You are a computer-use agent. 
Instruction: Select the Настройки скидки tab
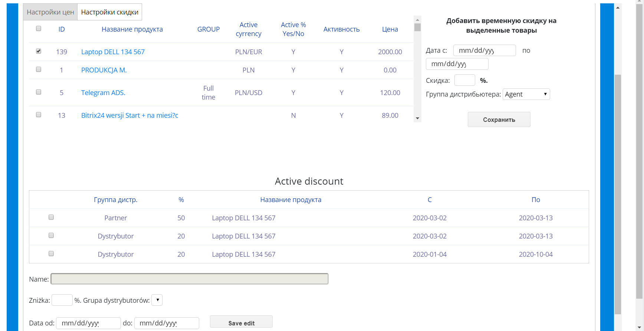point(110,12)
